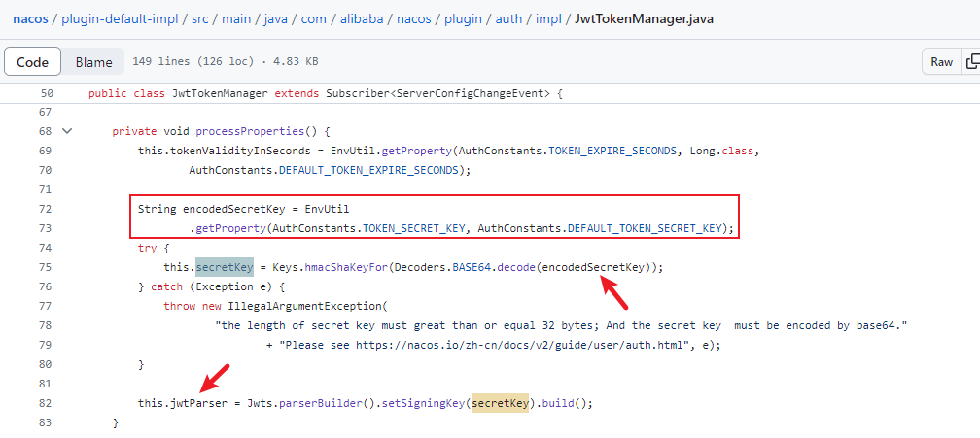Open the nacos breadcrumb folder after alibaba

[416, 18]
